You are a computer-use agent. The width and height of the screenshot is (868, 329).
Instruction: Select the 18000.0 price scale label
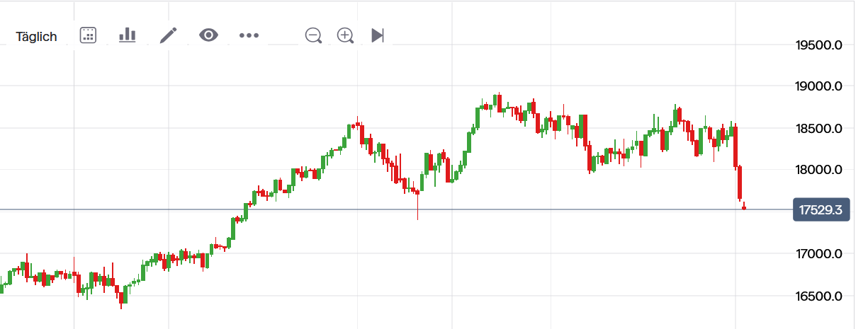(818, 170)
